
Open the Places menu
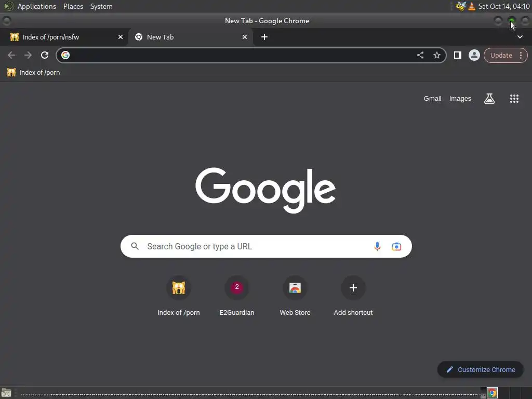pyautogui.click(x=73, y=6)
